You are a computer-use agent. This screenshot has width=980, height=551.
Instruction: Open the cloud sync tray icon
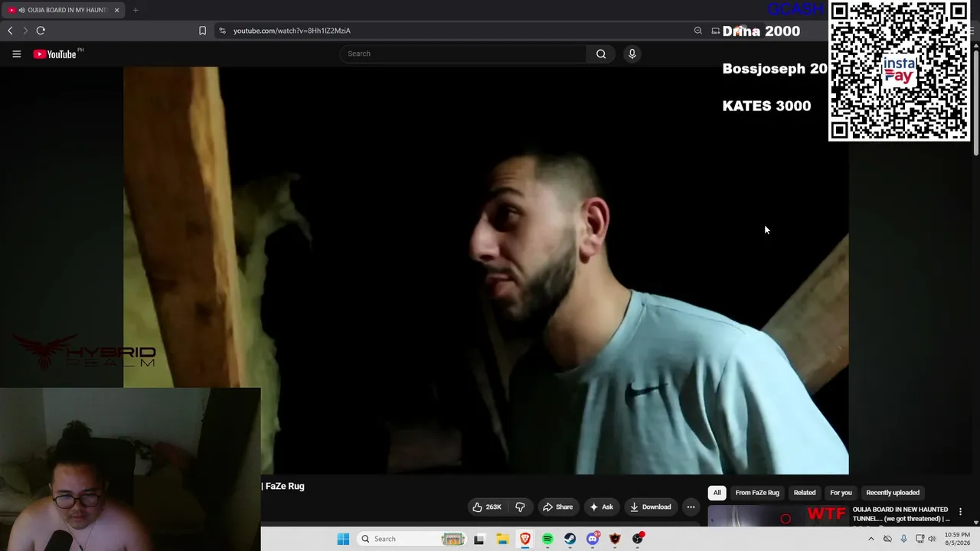pos(887,539)
